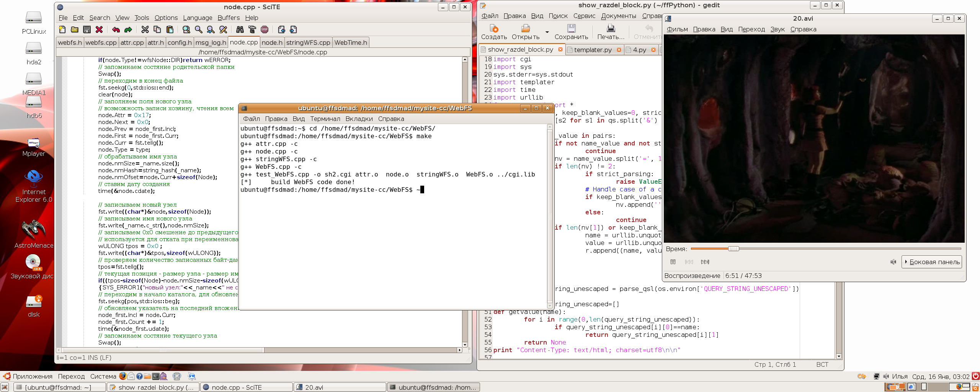Screen dimensions: 980x392
Task: Click the scissors Cut icon in SciTE
Action: coord(145,29)
